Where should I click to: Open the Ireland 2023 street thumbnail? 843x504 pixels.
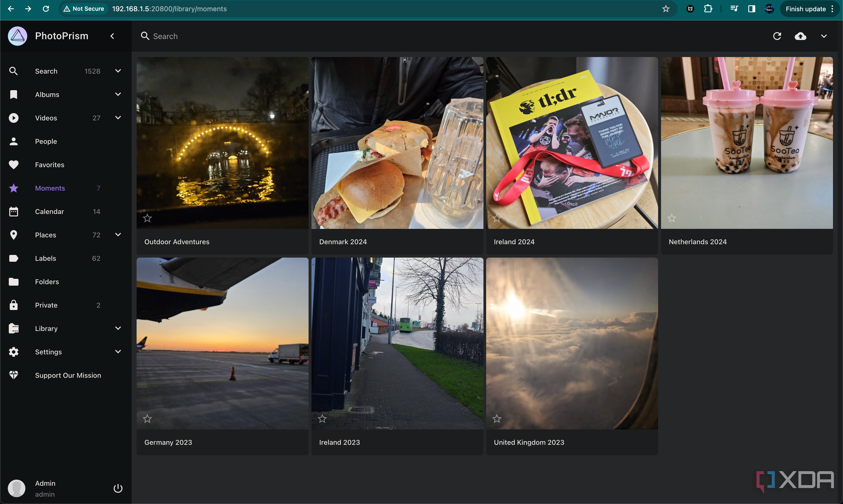pyautogui.click(x=397, y=343)
